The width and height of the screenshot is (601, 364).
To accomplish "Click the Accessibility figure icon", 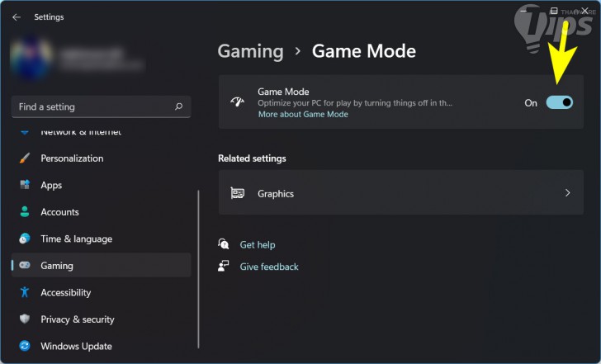I will pyautogui.click(x=25, y=292).
